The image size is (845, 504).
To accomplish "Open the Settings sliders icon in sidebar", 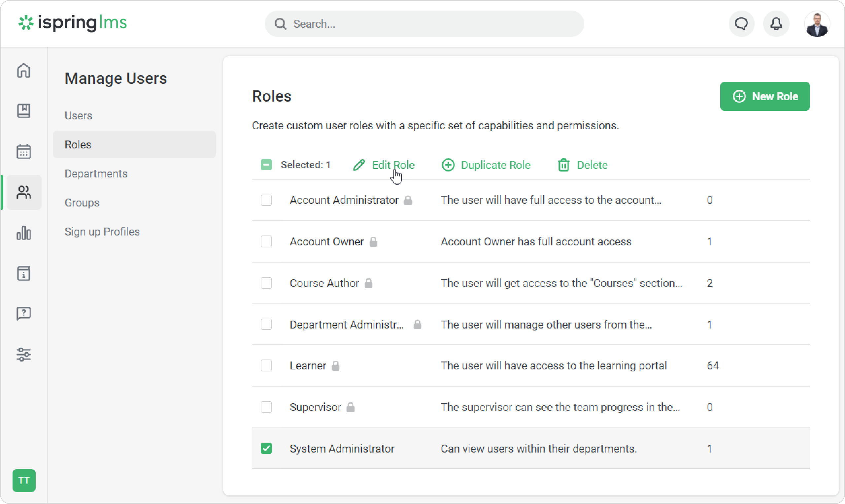I will coord(24,355).
